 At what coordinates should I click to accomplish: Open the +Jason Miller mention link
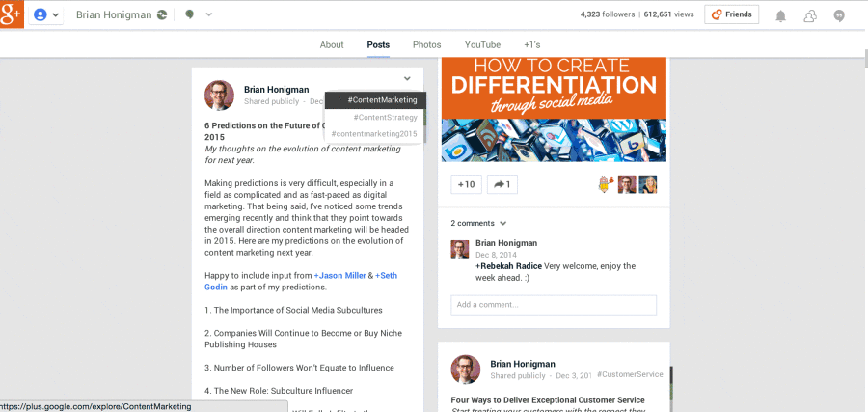339,275
